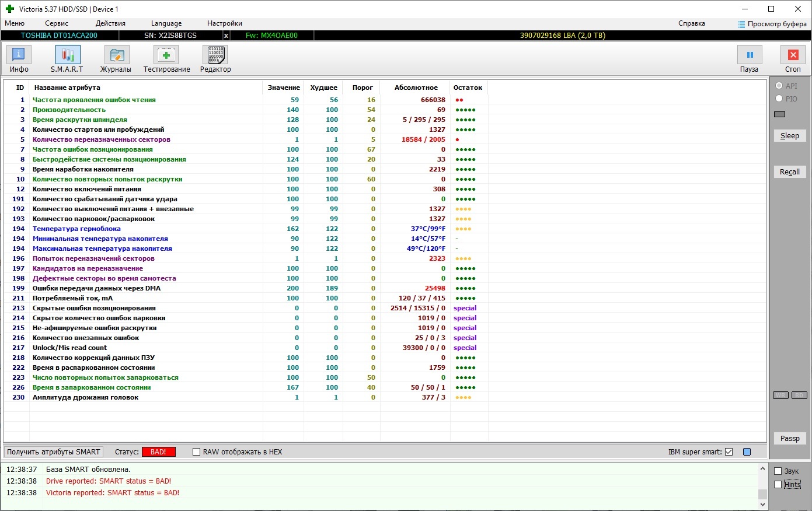Enable the Hints checkbox
This screenshot has height=511, width=812.
pos(778,485)
